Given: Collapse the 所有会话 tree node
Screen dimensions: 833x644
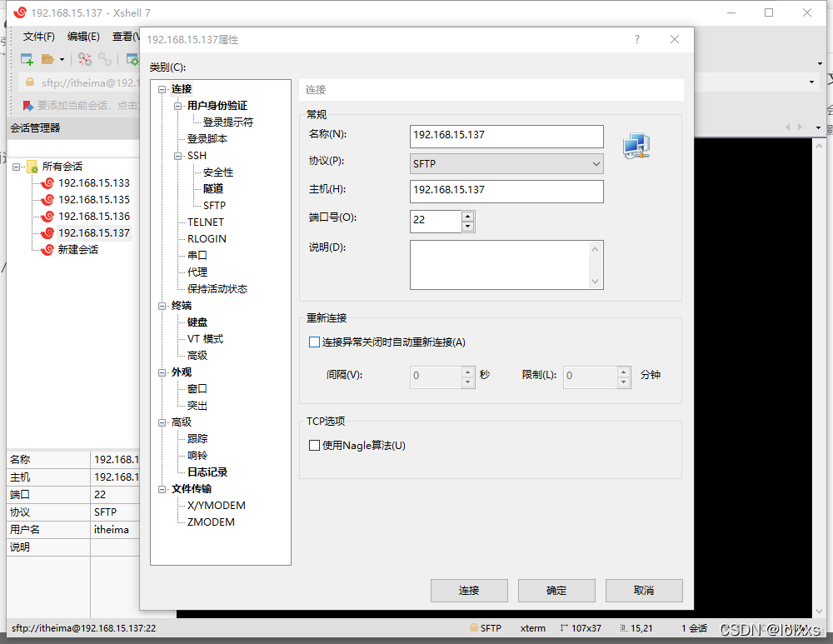Looking at the screenshot, I should (x=16, y=167).
